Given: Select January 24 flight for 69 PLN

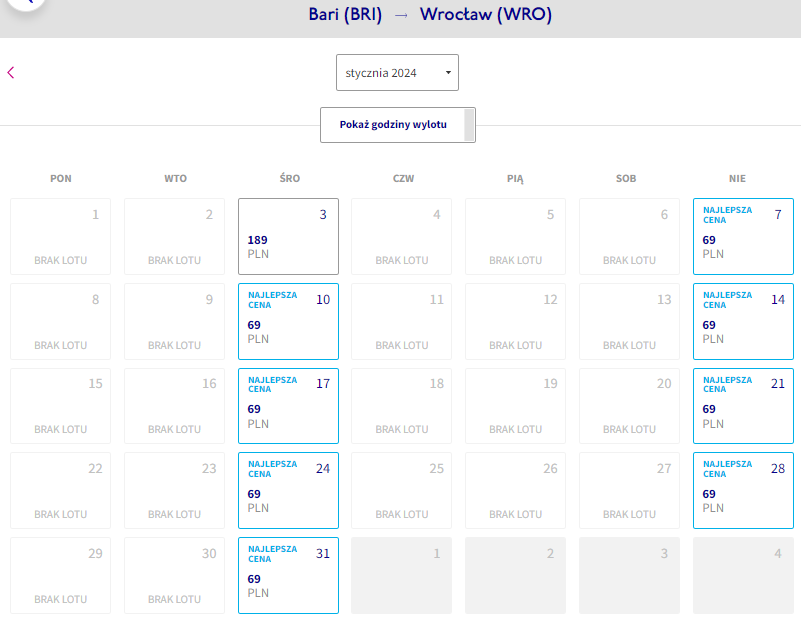Looking at the screenshot, I should 288,490.
